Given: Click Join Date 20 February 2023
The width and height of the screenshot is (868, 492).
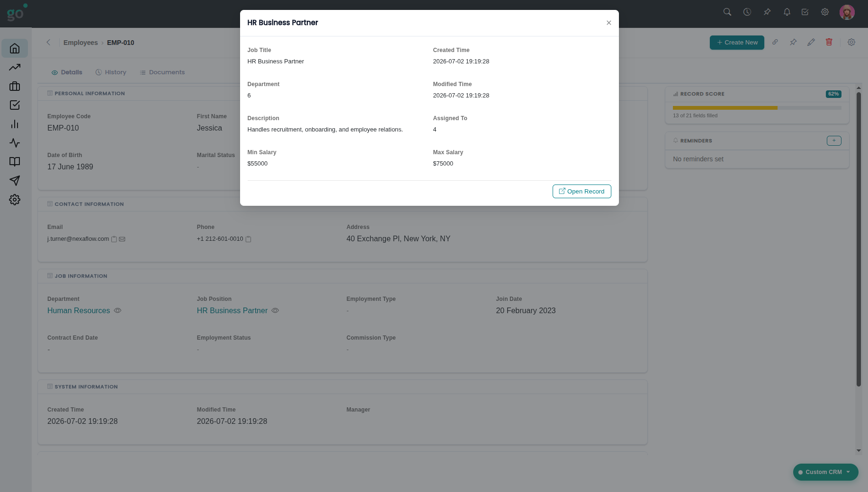Looking at the screenshot, I should 526,311.
